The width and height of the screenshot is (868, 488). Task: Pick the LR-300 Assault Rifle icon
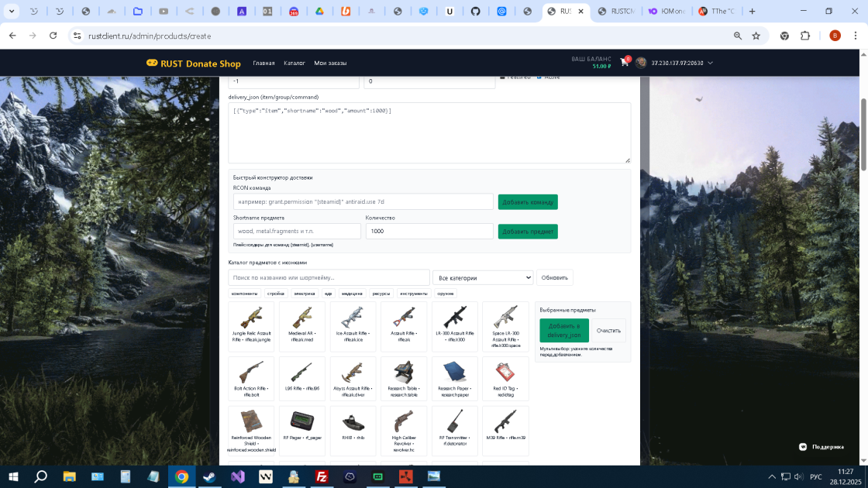point(454,318)
